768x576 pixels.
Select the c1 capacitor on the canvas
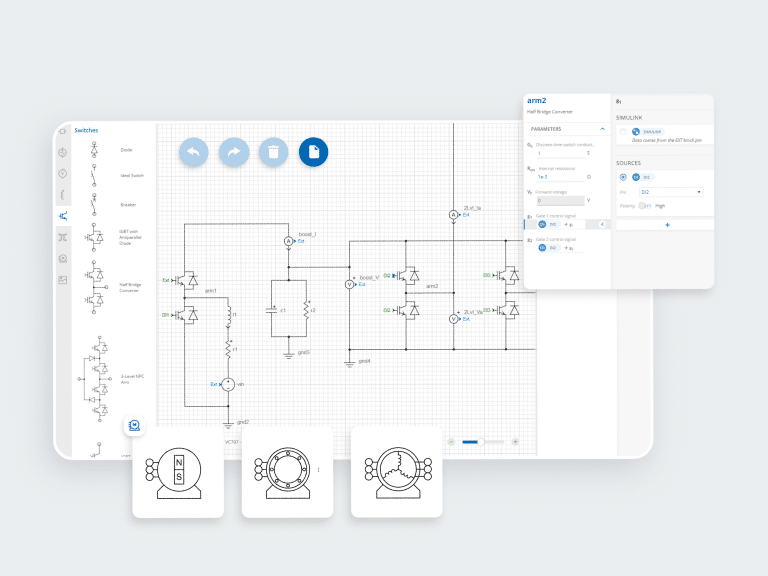(272, 310)
